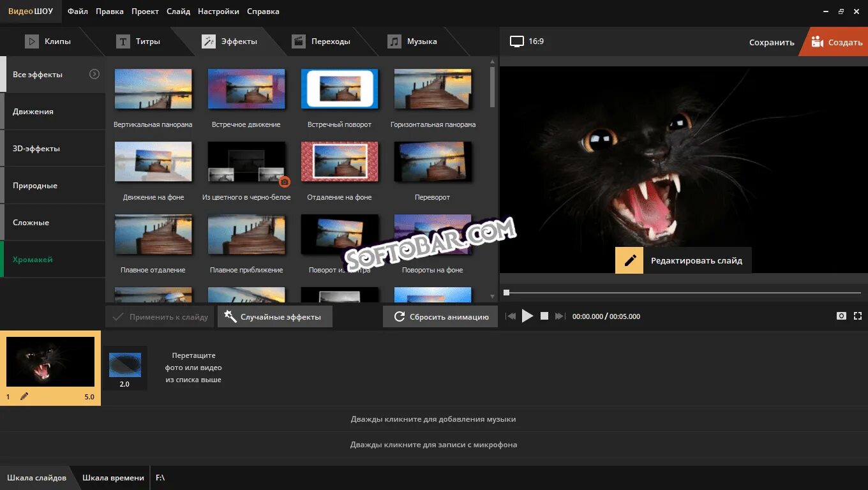
Task: Choose the Плавное отдаление effect
Action: coord(153,235)
